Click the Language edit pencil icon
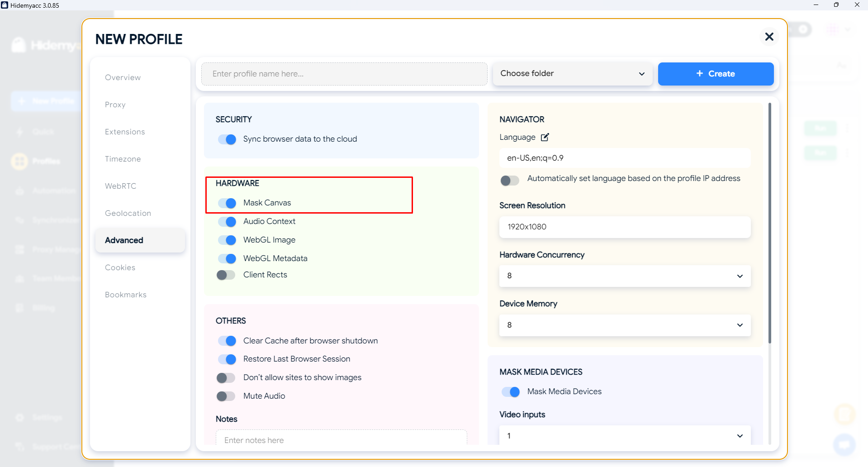This screenshot has height=467, width=868. click(x=545, y=137)
